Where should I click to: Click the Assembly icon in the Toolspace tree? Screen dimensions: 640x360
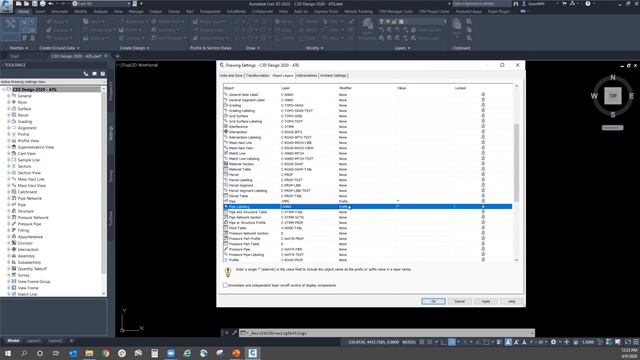pyautogui.click(x=14, y=256)
